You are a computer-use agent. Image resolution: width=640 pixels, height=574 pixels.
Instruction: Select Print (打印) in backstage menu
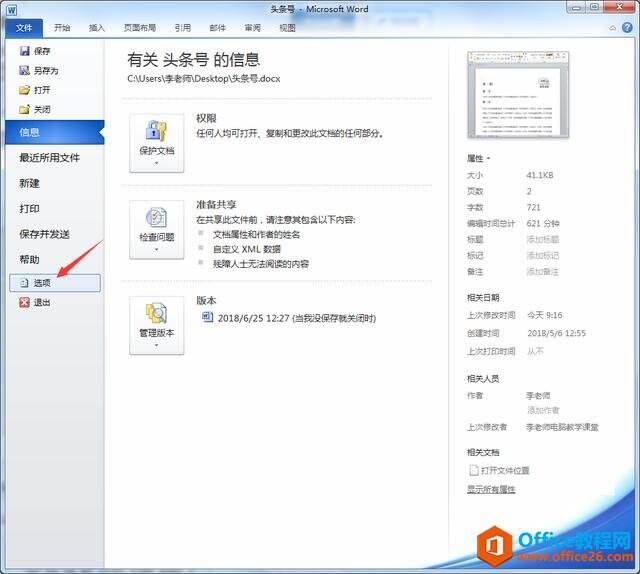[x=29, y=209]
